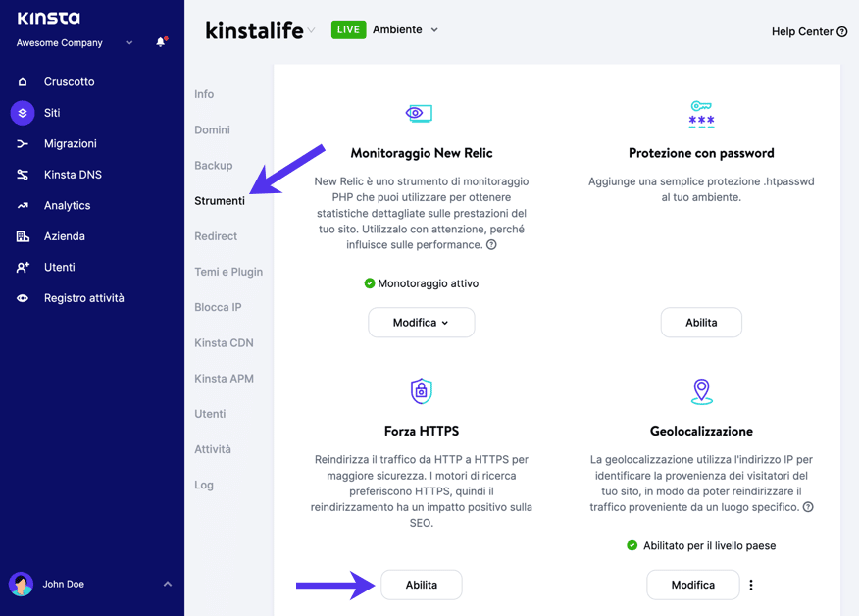This screenshot has width=859, height=616.
Task: Enable Forza HTTPS with the Abilita button
Action: point(421,585)
